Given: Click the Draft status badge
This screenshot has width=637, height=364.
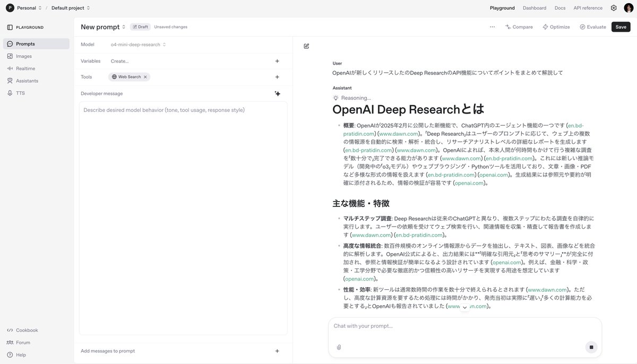Looking at the screenshot, I should click(x=140, y=27).
